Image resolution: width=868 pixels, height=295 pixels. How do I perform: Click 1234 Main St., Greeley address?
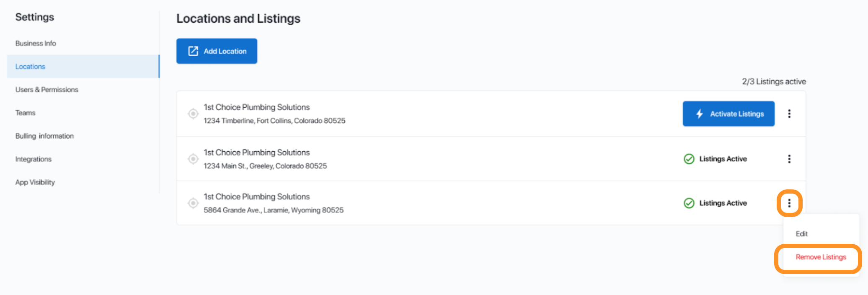pyautogui.click(x=265, y=166)
